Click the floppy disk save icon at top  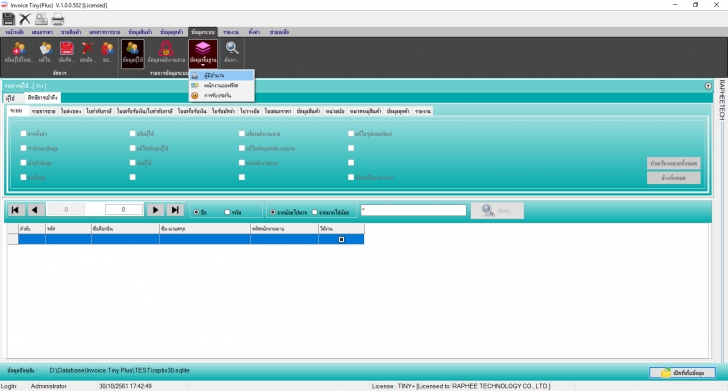(x=8, y=19)
